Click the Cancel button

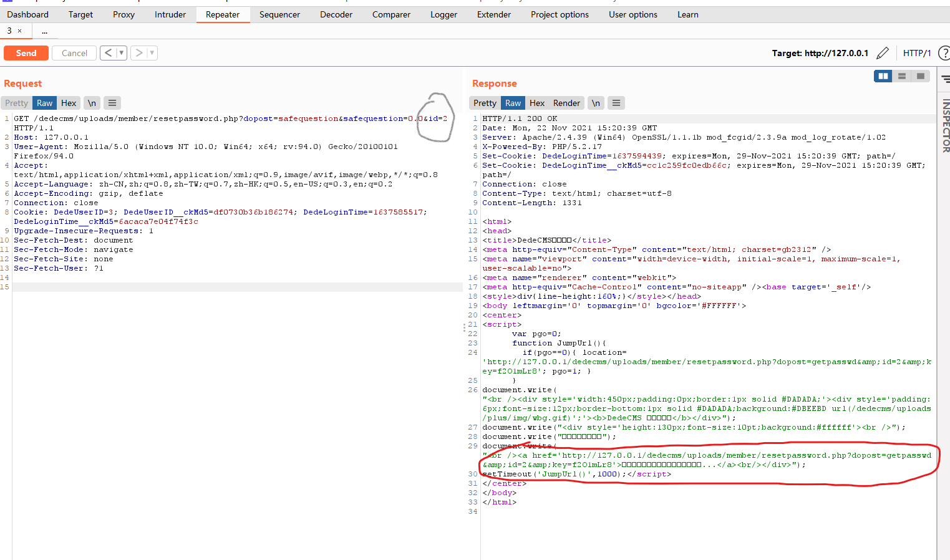click(74, 53)
